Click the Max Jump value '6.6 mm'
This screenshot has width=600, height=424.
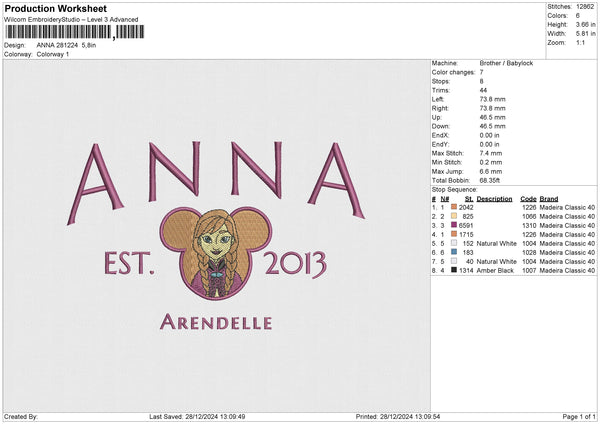coord(491,171)
